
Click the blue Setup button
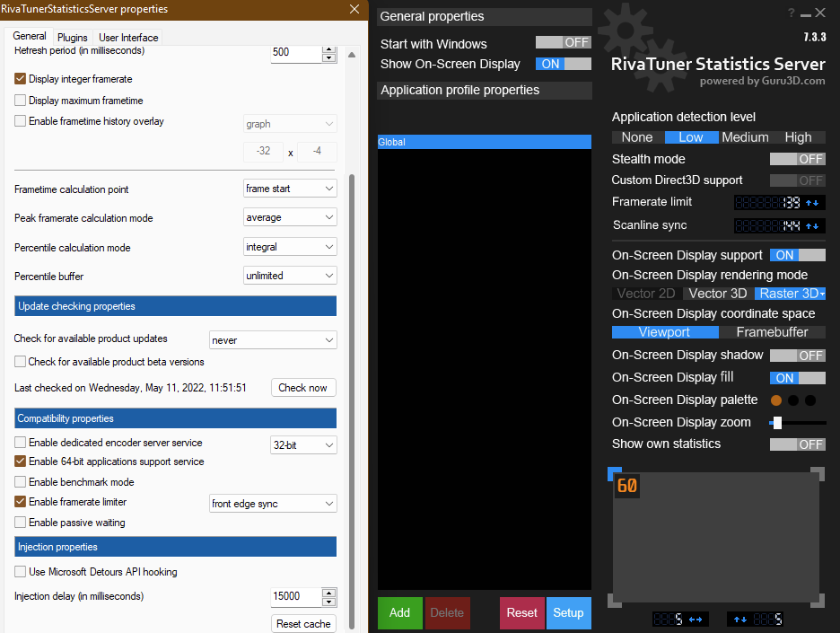pos(568,612)
